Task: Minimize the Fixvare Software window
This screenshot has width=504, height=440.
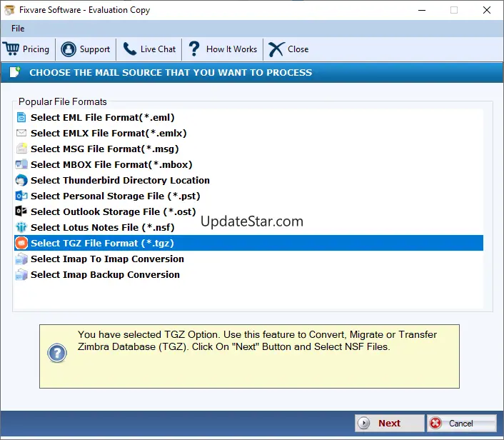Action: click(x=422, y=10)
